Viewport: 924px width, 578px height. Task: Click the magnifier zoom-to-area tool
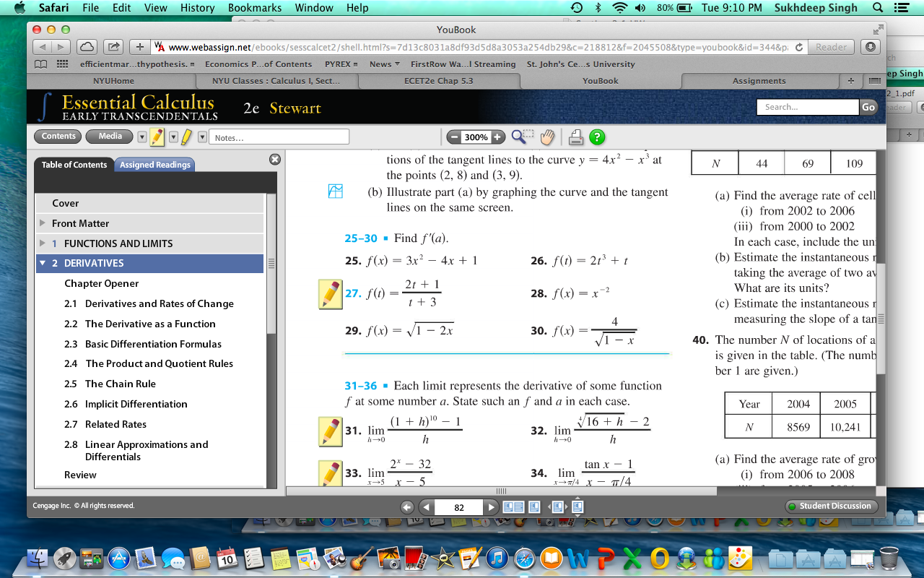click(x=523, y=137)
